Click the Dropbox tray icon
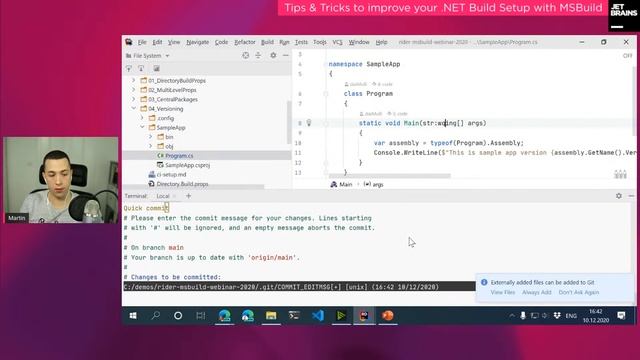 click(557, 316)
